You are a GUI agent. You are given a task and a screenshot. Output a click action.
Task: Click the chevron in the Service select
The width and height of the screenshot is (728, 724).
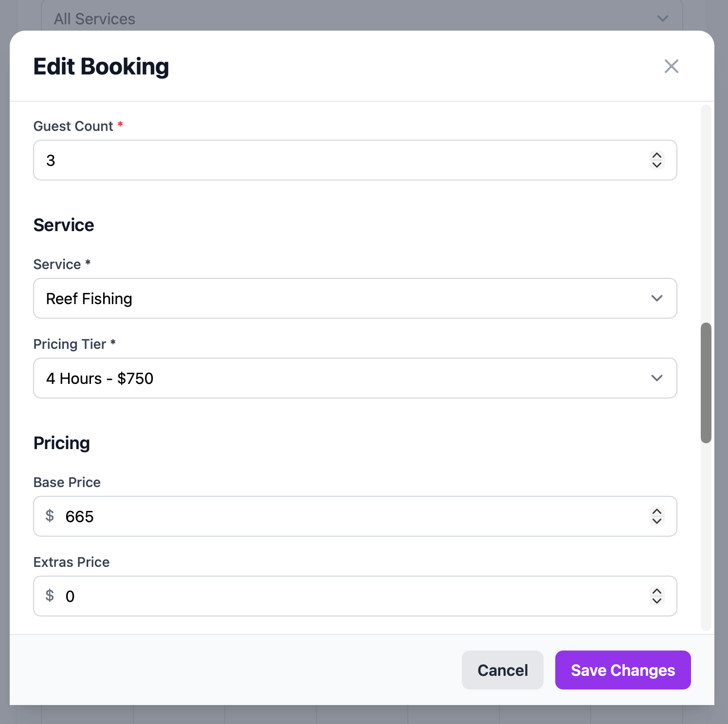click(x=656, y=298)
